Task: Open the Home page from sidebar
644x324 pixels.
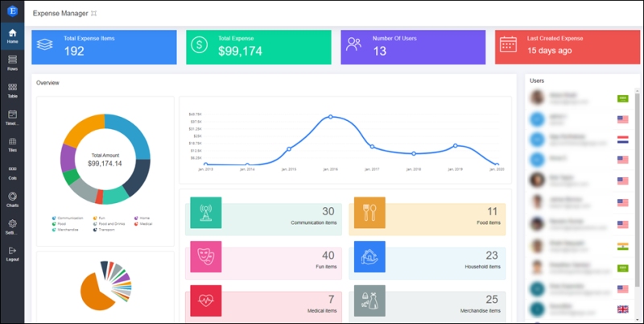Action: click(12, 36)
